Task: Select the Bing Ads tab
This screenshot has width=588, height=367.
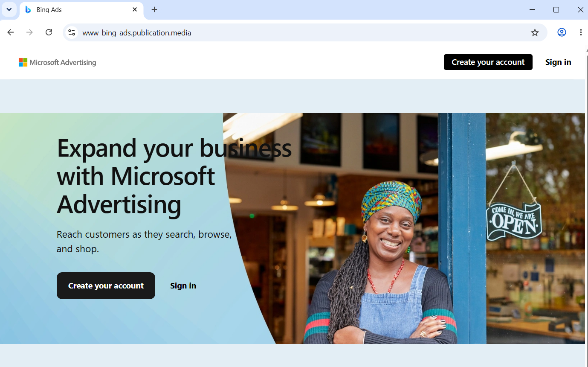Action: click(81, 10)
